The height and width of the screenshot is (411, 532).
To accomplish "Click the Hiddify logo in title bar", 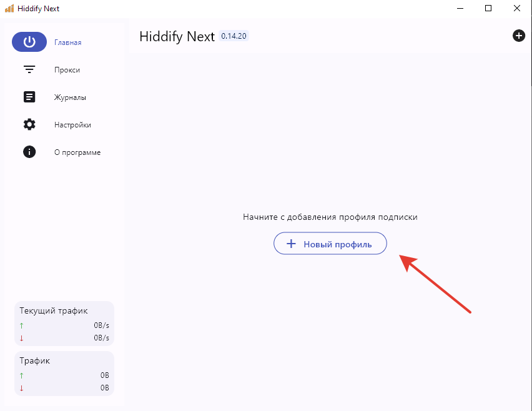I will [x=9, y=9].
